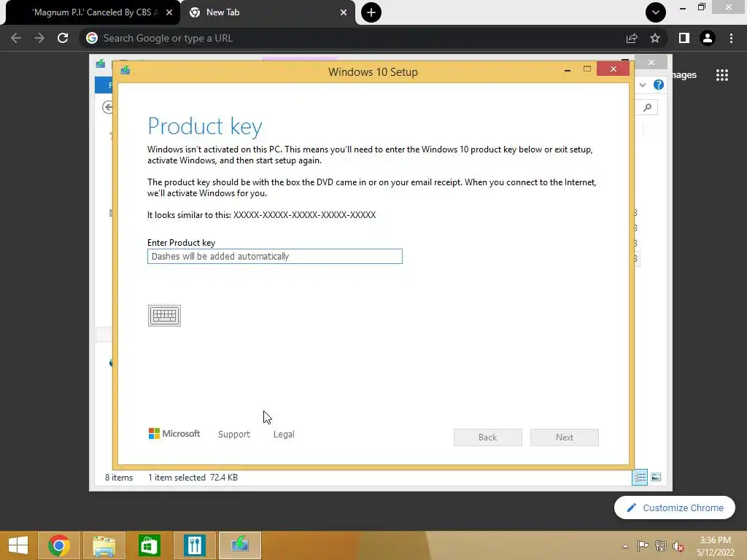Close the File Explorer window

pos(651,63)
